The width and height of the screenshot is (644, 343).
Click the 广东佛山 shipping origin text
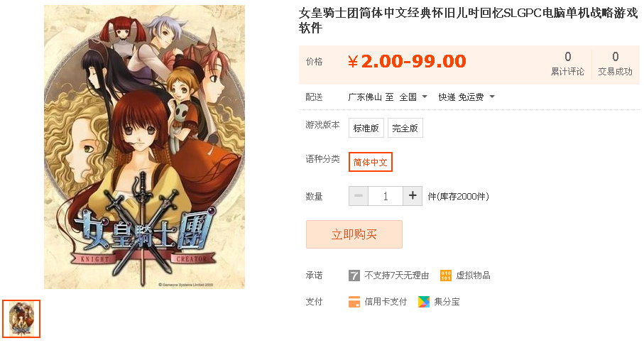click(x=365, y=97)
